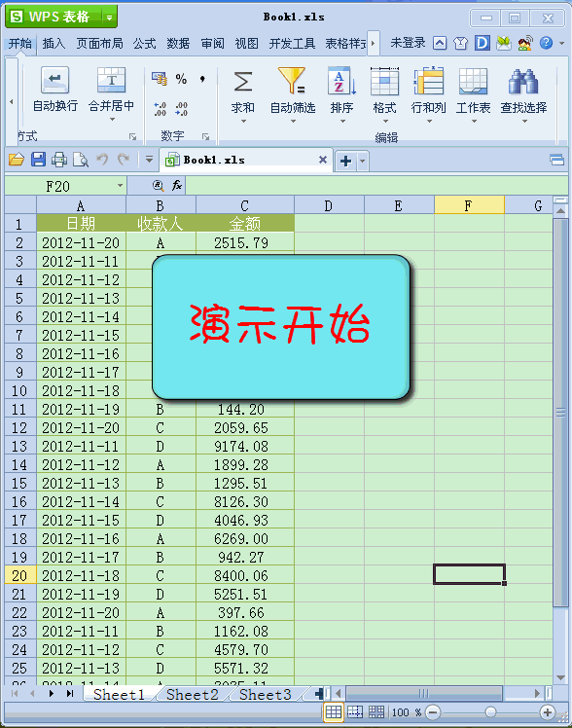Click the save floppy disk icon

38,160
